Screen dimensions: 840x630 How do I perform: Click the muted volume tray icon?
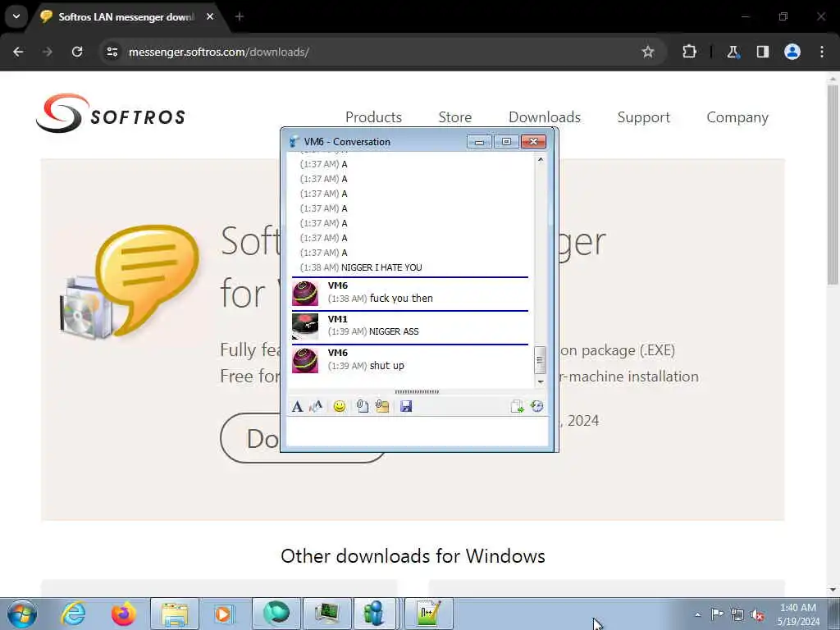[757, 614]
